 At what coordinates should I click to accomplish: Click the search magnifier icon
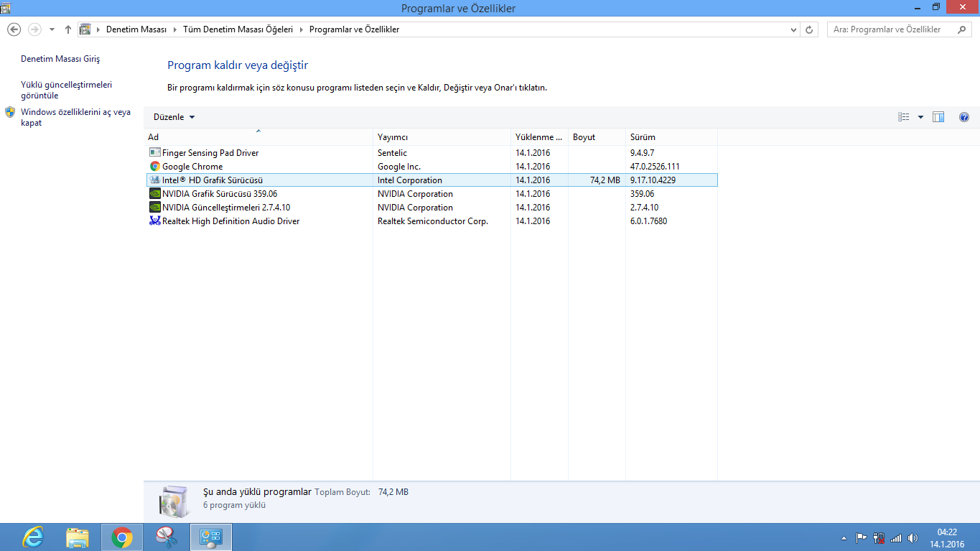click(961, 29)
